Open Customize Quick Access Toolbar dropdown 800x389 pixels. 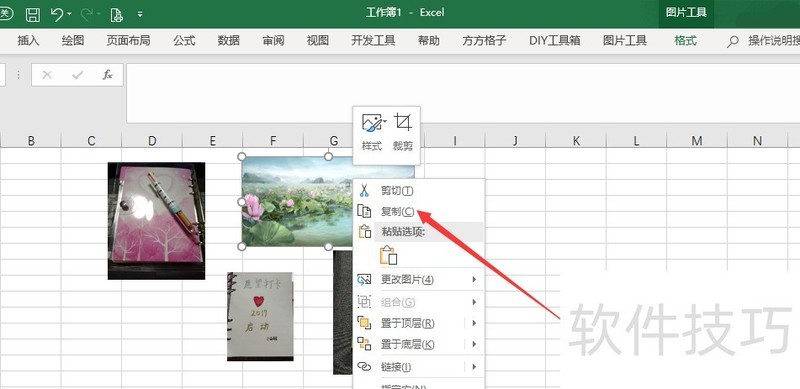tap(140, 14)
